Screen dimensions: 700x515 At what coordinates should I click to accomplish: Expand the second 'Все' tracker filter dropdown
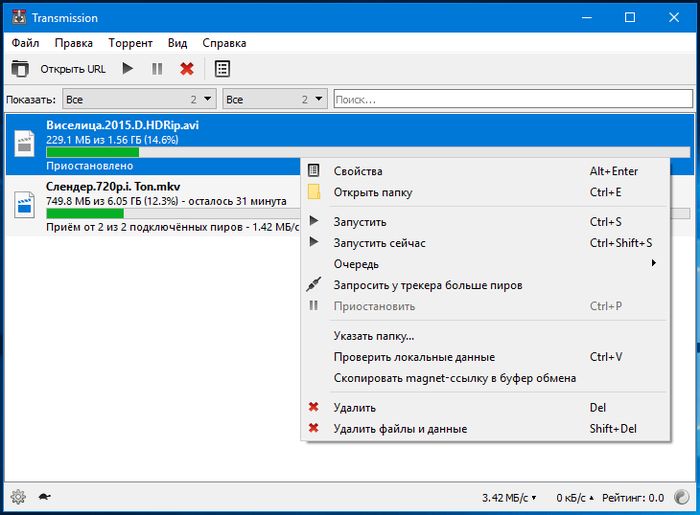[275, 99]
